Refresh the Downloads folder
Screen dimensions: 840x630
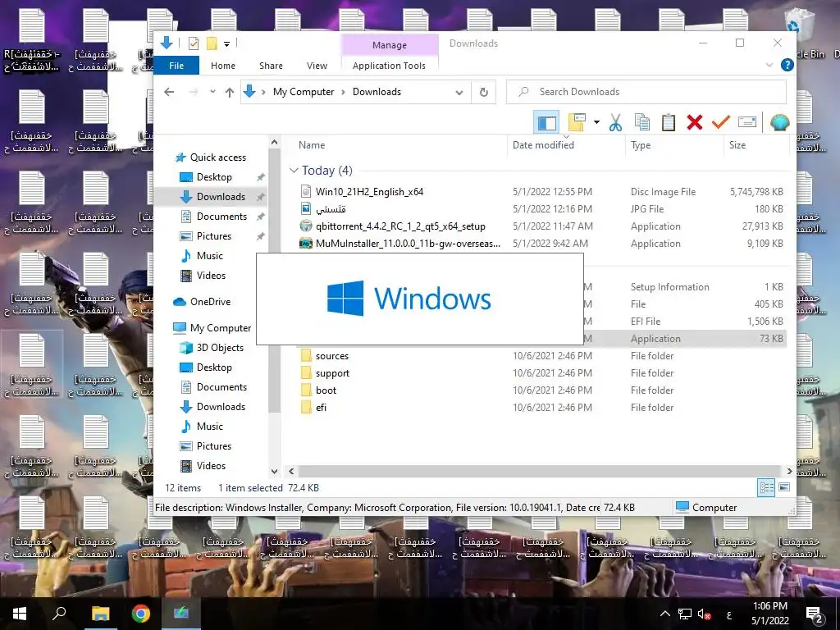tap(484, 92)
